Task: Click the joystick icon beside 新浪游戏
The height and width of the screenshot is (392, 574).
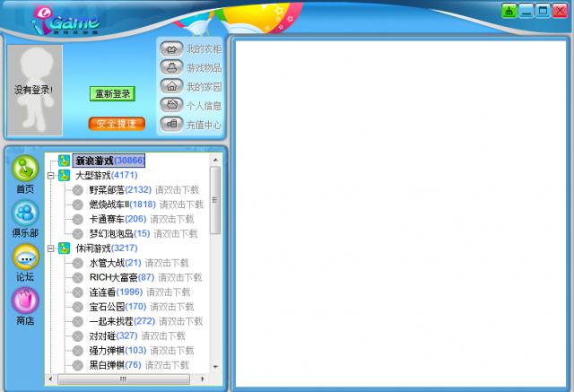Action: (x=64, y=161)
